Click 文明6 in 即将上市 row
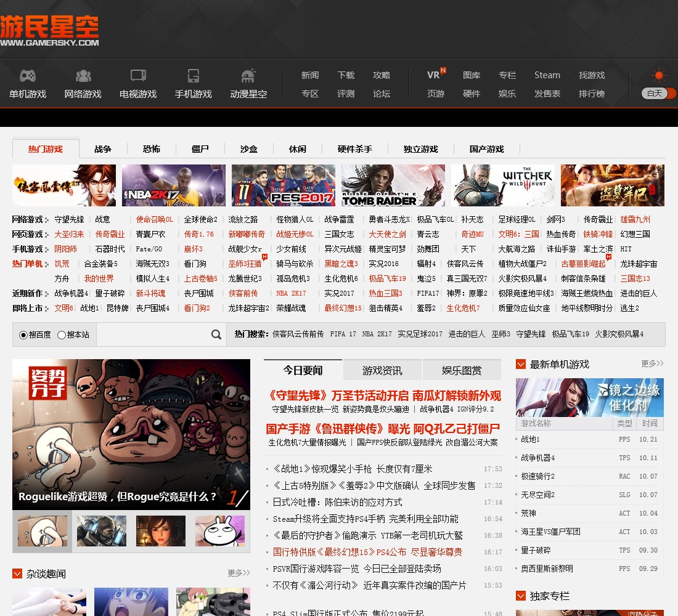Viewport: 678px width, 616px height. click(x=63, y=308)
